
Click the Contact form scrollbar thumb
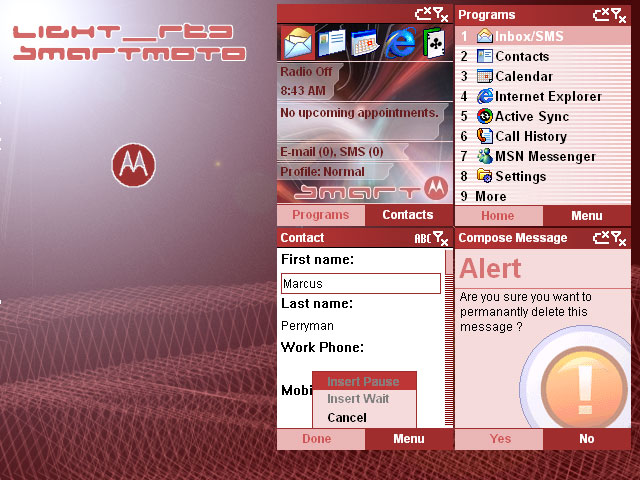tap(449, 262)
